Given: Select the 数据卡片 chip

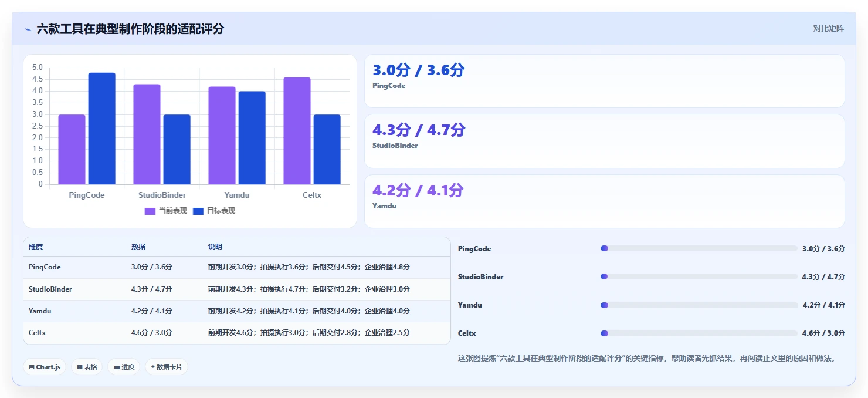Looking at the screenshot, I should click(167, 367).
